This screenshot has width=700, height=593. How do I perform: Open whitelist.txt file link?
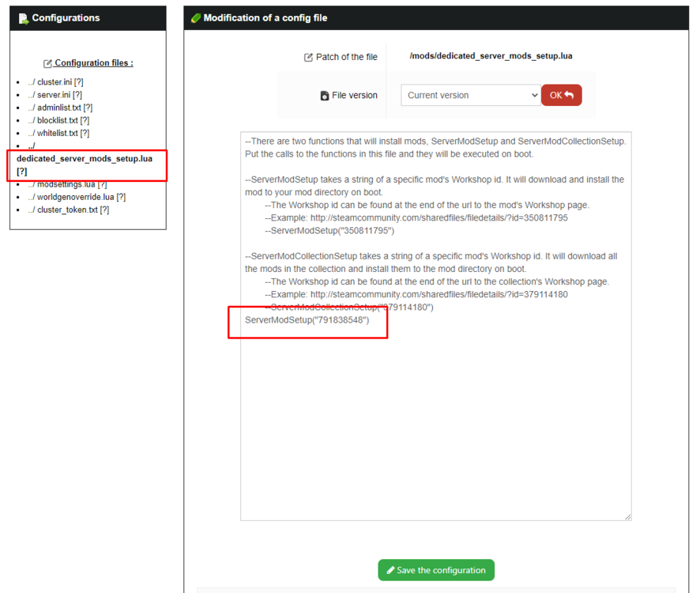[58, 133]
